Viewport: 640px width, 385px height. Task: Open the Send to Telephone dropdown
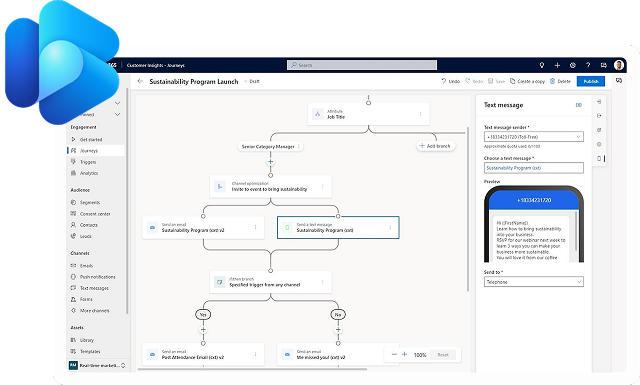coord(534,282)
